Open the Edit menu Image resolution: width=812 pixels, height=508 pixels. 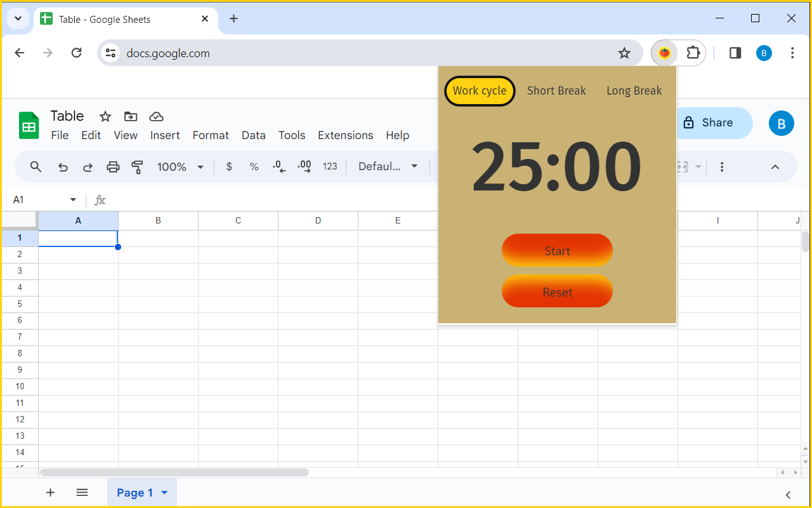(91, 135)
